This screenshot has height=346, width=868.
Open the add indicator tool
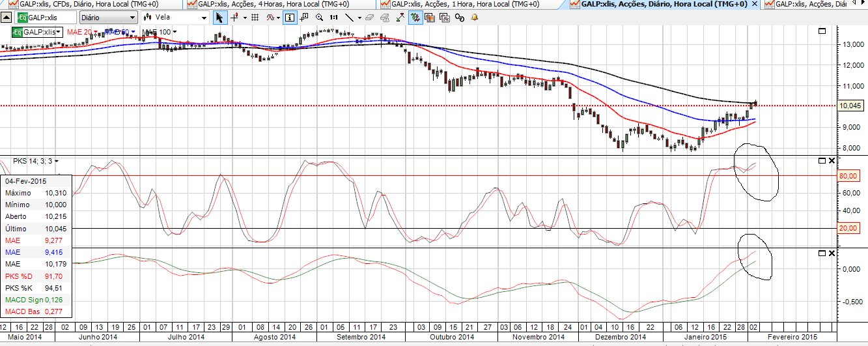point(270,18)
